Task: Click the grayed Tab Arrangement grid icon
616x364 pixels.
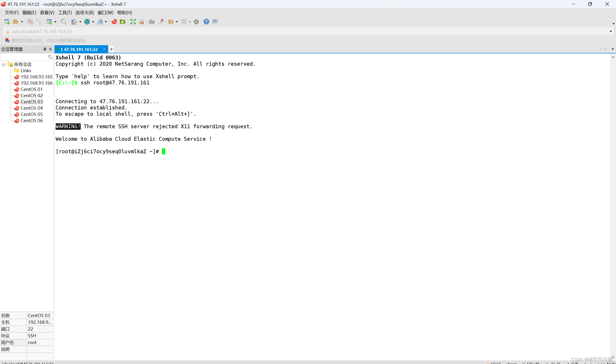Action: (184, 22)
